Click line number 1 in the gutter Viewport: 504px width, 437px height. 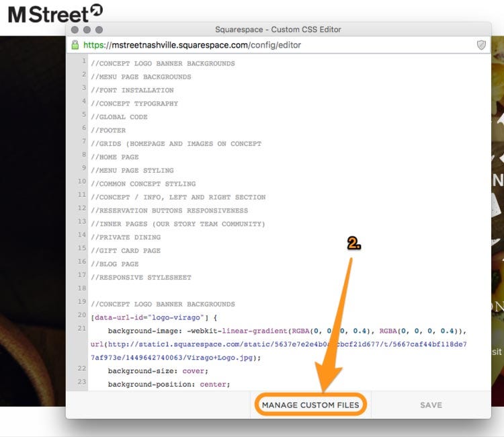(84, 61)
